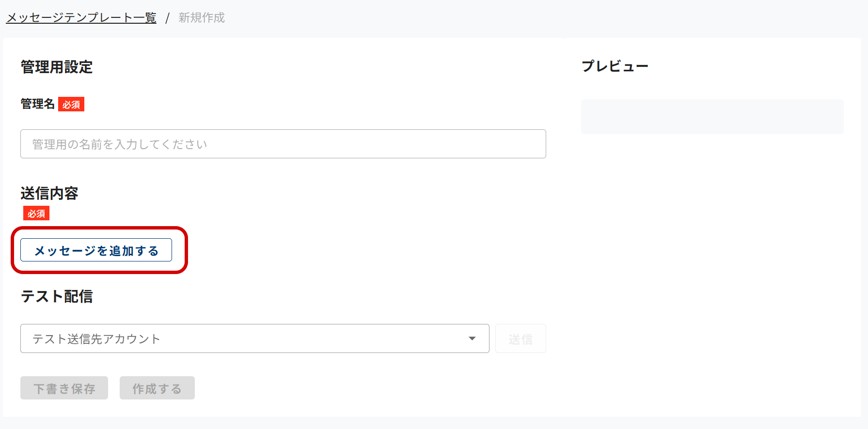Image resolution: width=868 pixels, height=429 pixels.
Task: Click the gray preview placeholder box
Action: [712, 117]
